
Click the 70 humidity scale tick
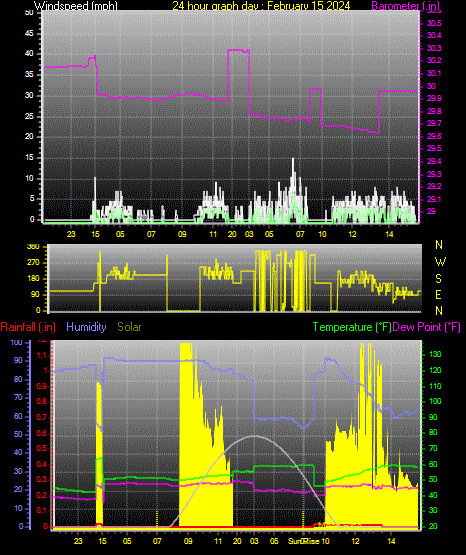[18, 397]
